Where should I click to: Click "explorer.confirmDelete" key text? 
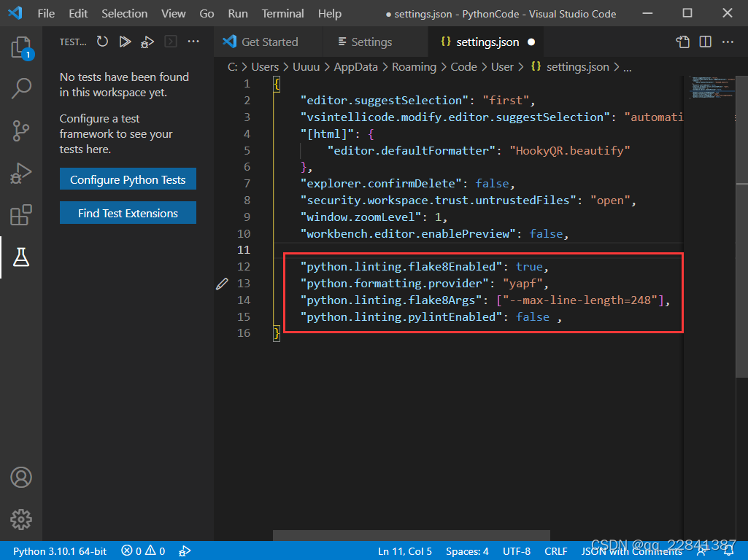[381, 184]
